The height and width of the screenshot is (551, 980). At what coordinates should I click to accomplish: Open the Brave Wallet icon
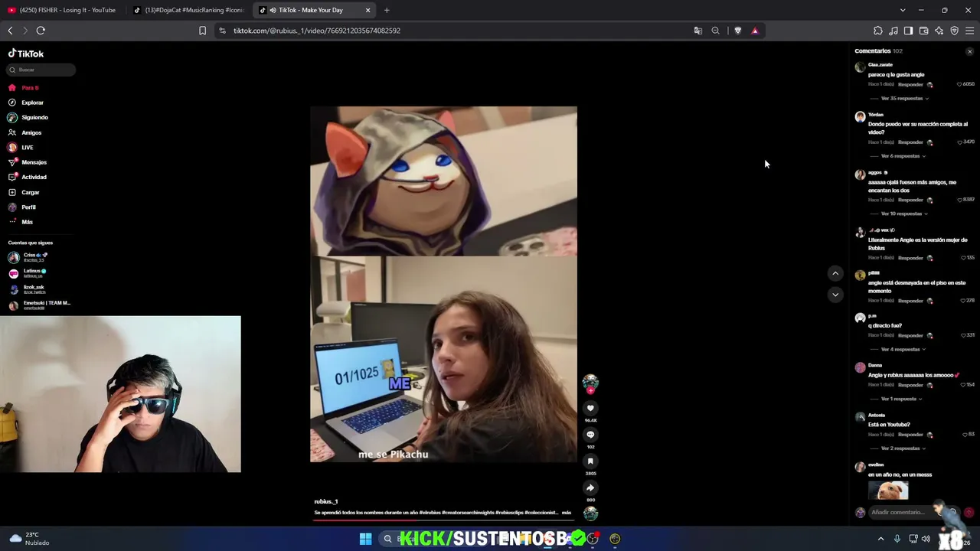point(924,31)
